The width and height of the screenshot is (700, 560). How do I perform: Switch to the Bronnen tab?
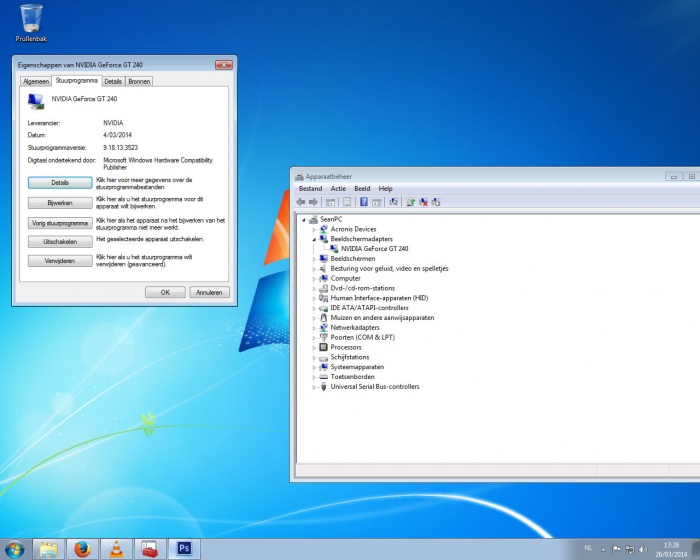point(139,81)
